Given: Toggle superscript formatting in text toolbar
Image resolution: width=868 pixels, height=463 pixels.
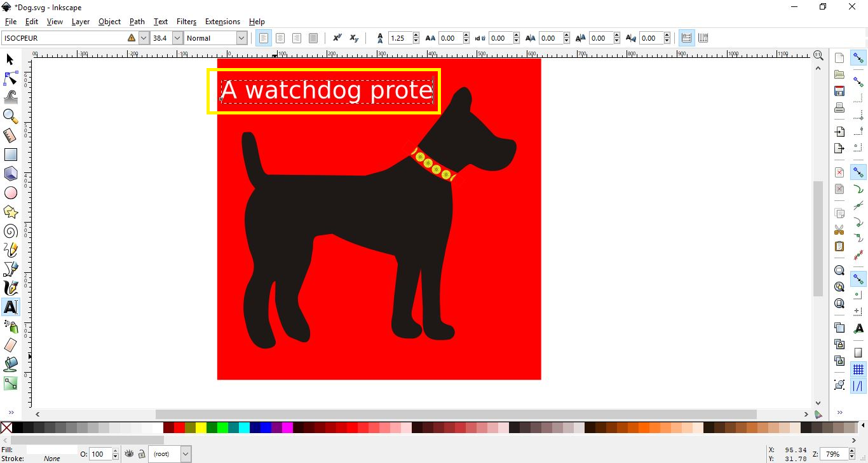Looking at the screenshot, I should tap(337, 38).
